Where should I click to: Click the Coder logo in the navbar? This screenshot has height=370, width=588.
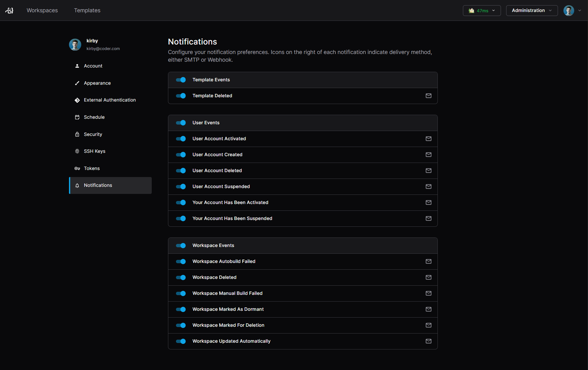coord(9,10)
